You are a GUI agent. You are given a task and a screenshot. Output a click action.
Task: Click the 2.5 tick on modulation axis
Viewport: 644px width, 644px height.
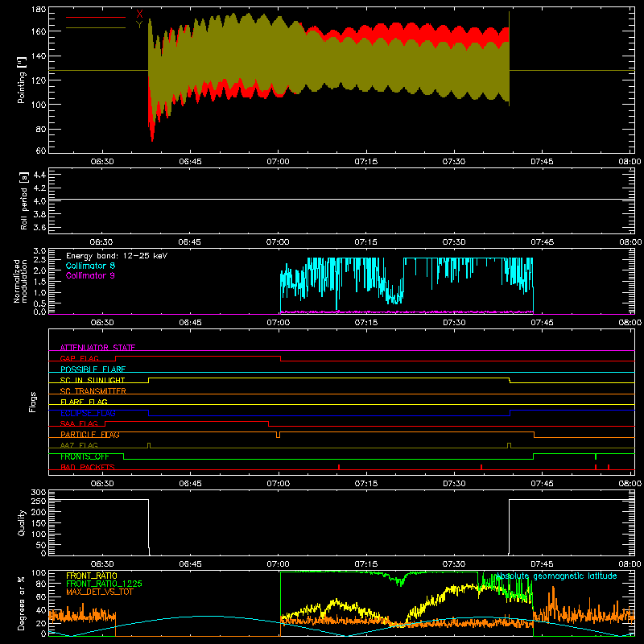click(x=39, y=260)
